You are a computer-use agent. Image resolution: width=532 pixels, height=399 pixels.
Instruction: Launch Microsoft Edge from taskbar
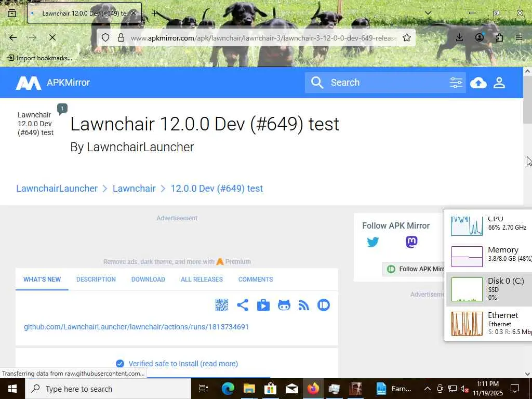pyautogui.click(x=228, y=389)
